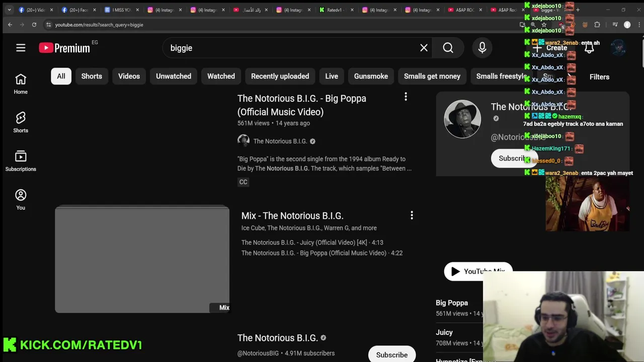Open the search Filters menu
644x362 pixels.
[599, 77]
